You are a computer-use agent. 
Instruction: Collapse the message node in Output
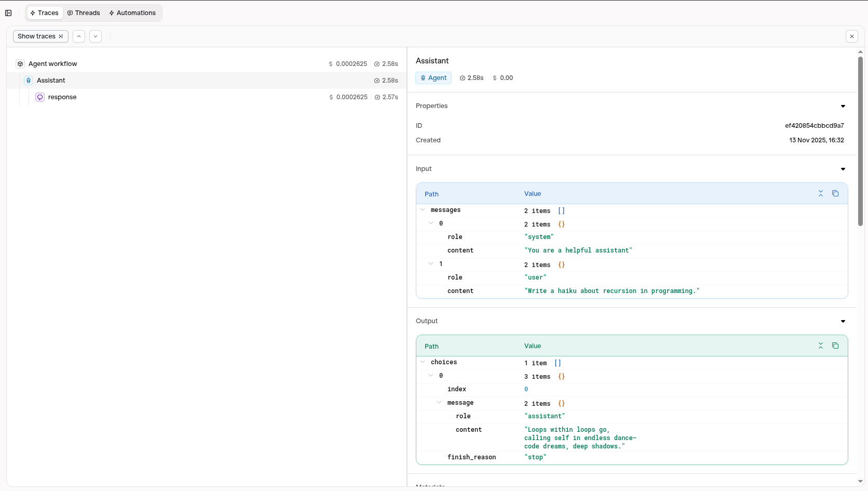(x=439, y=403)
